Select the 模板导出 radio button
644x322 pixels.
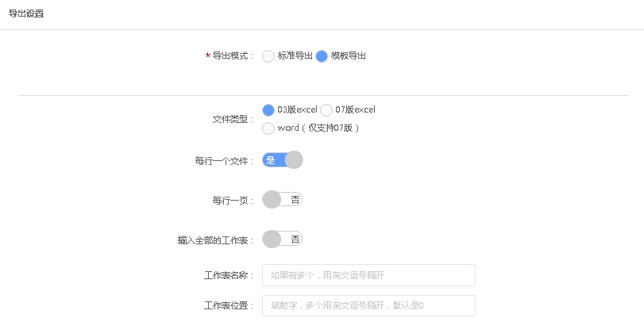coord(322,56)
